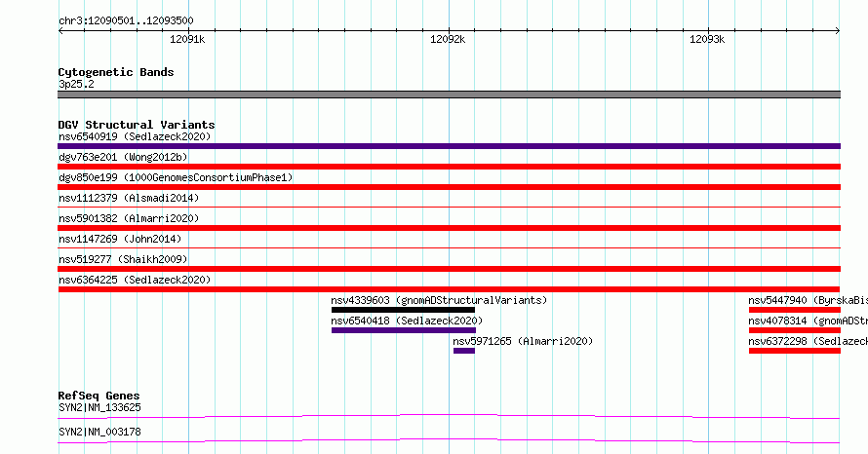Image resolution: width=868 pixels, height=454 pixels.
Task: Click the 12091k ruler tick label
Action: coord(187,39)
